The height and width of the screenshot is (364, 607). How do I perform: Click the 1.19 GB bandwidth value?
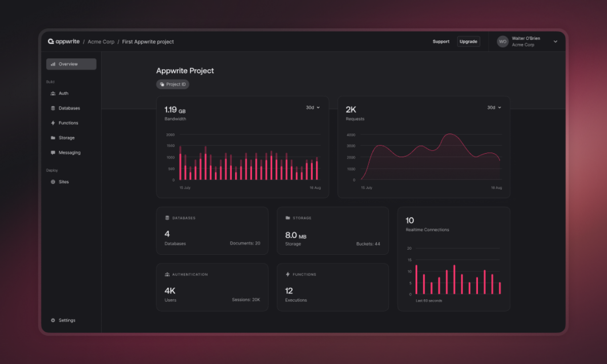[175, 109]
